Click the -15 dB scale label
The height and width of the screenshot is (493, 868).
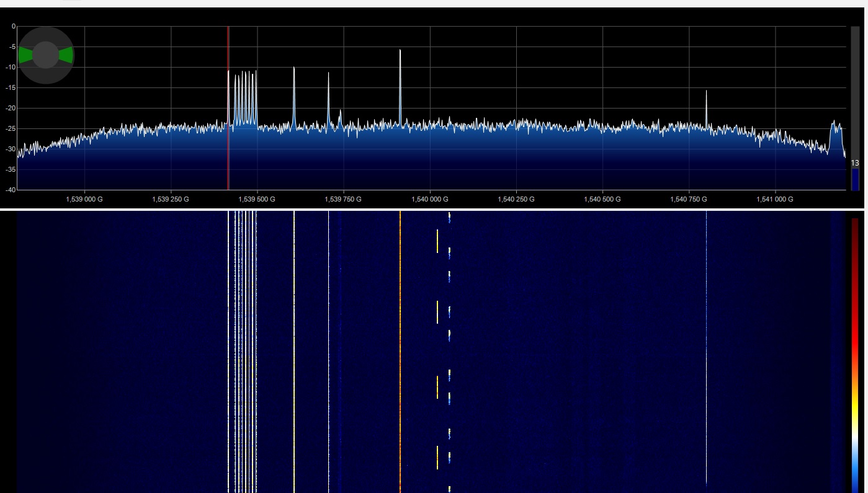click(11, 88)
